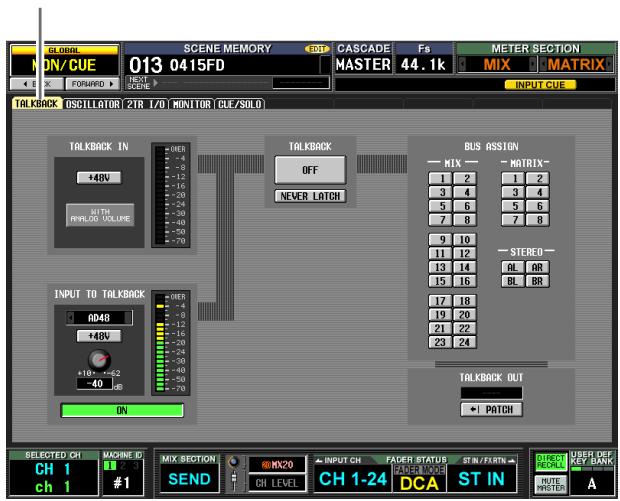This screenshot has width=620, height=501.
Task: Switch to the MONITOR tab
Action: [x=192, y=104]
